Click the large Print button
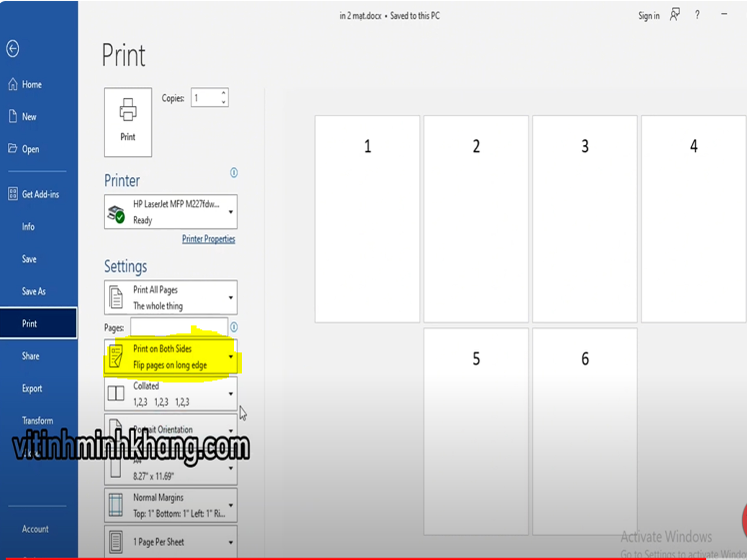 (x=128, y=122)
